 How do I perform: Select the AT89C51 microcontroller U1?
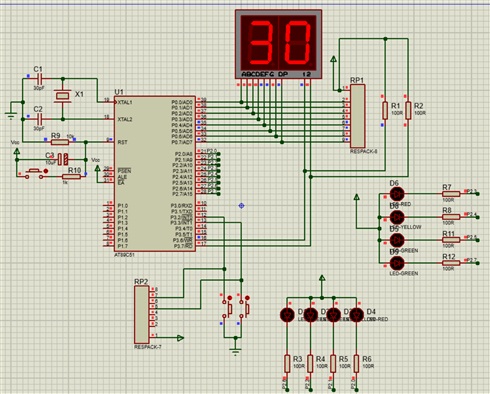click(x=155, y=174)
